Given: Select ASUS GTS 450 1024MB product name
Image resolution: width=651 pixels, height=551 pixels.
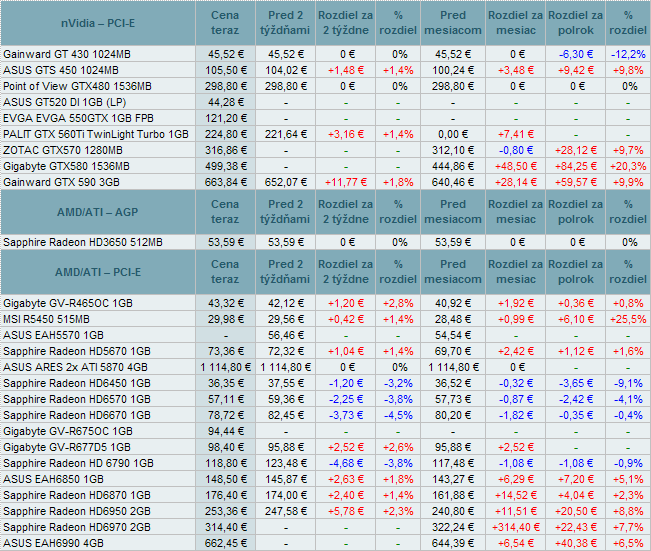Looking at the screenshot, I should pos(61,70).
